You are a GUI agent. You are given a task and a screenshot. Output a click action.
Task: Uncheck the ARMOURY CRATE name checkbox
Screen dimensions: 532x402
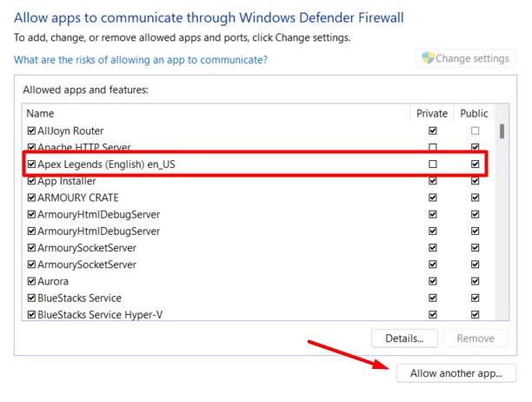point(31,198)
